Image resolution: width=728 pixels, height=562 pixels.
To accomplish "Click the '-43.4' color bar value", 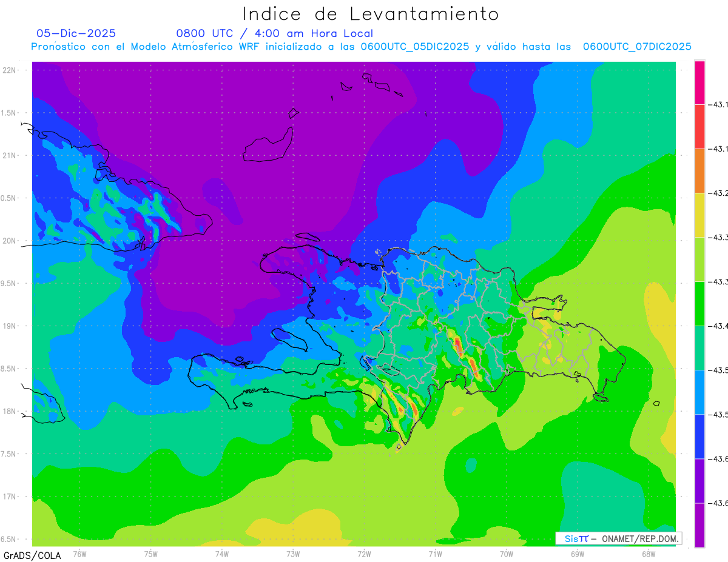I will click(720, 326).
